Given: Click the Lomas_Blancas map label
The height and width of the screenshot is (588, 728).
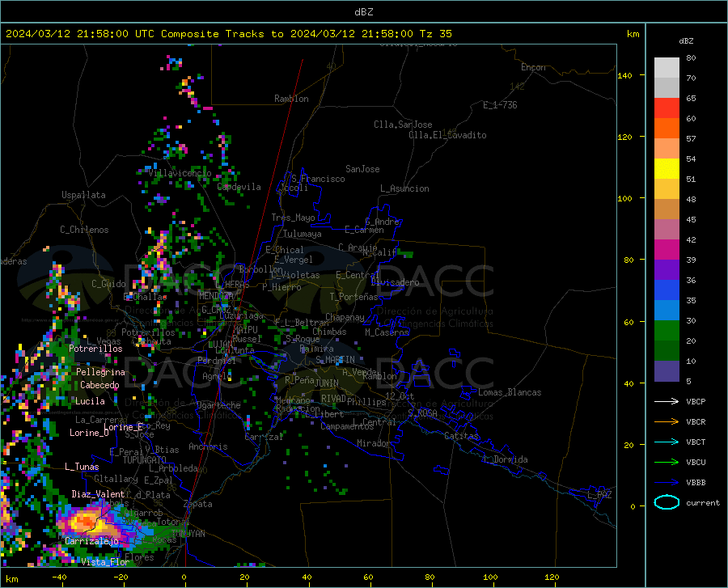Looking at the screenshot, I should pos(510,392).
